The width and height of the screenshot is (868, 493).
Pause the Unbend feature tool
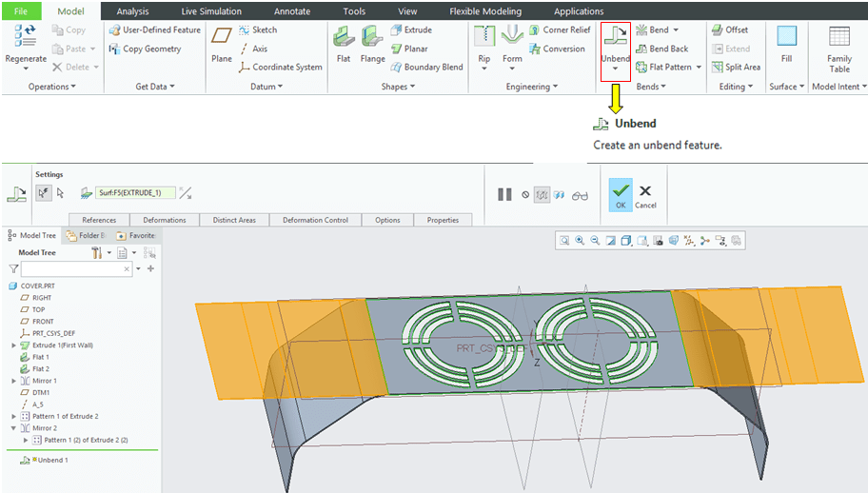click(504, 194)
